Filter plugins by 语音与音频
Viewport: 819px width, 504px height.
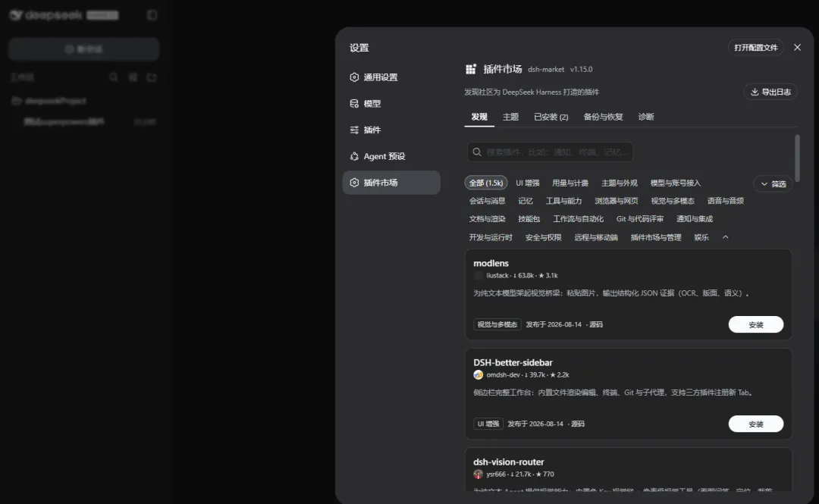coord(726,201)
